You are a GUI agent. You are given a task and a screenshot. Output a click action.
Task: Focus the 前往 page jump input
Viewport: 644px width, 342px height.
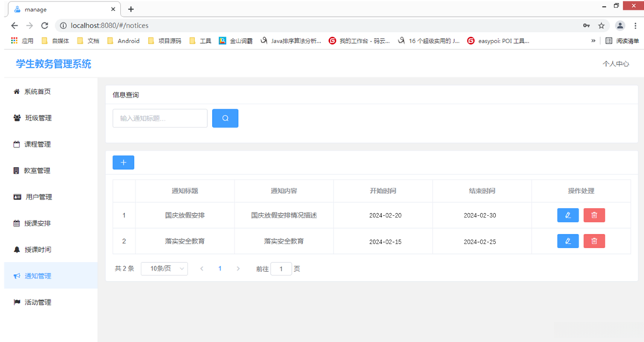(x=281, y=269)
